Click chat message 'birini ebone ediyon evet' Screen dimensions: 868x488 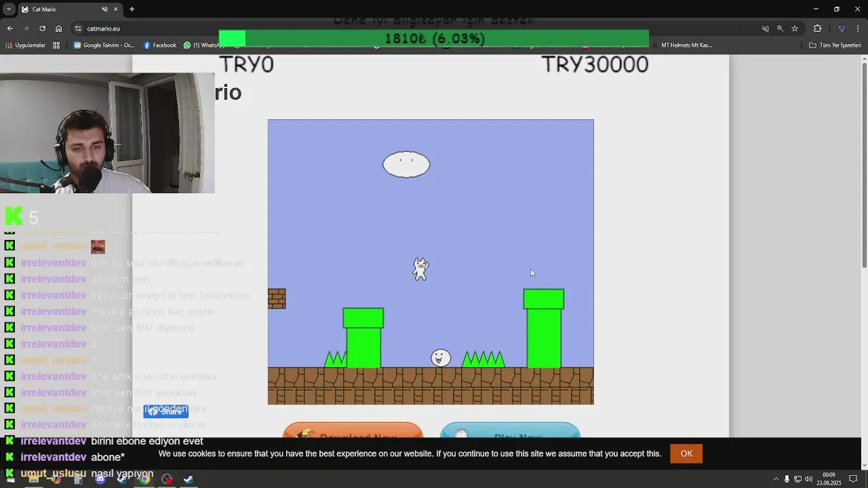147,441
